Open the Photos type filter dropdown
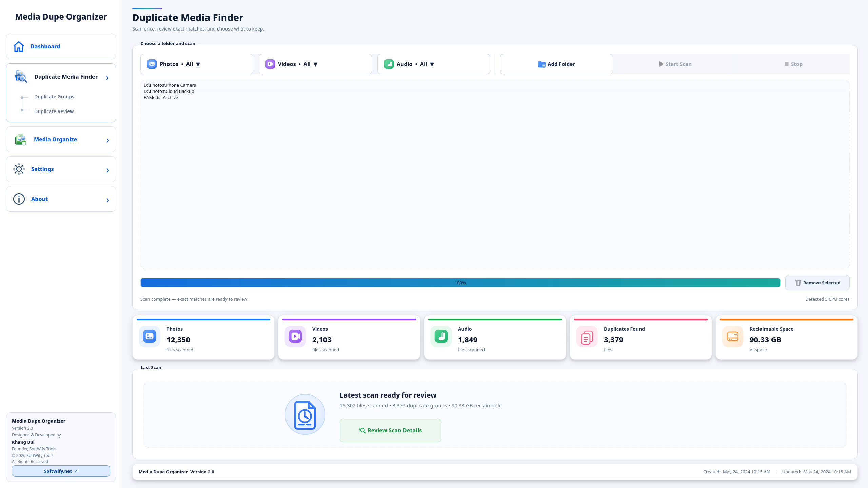Screen dimensions: 868x488 coord(197,64)
